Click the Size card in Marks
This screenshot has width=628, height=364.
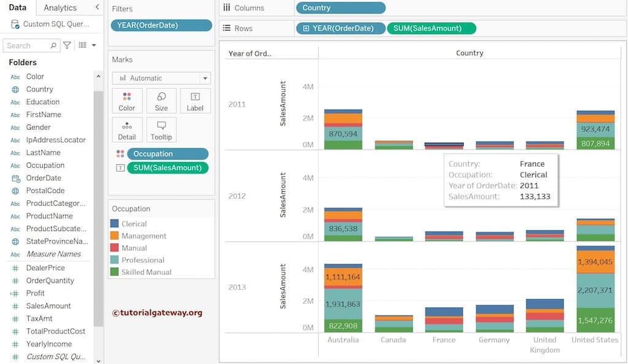(x=161, y=101)
